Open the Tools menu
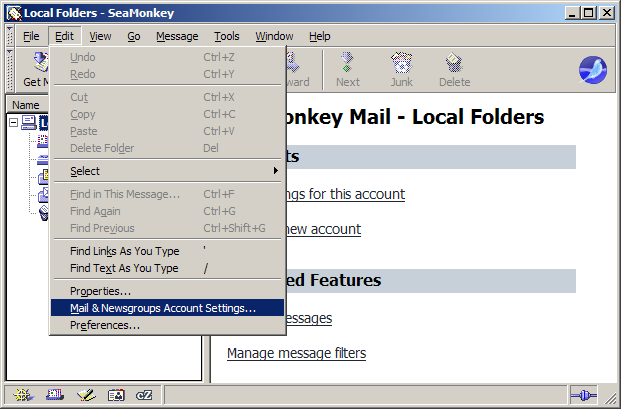621x409 pixels. (x=227, y=36)
